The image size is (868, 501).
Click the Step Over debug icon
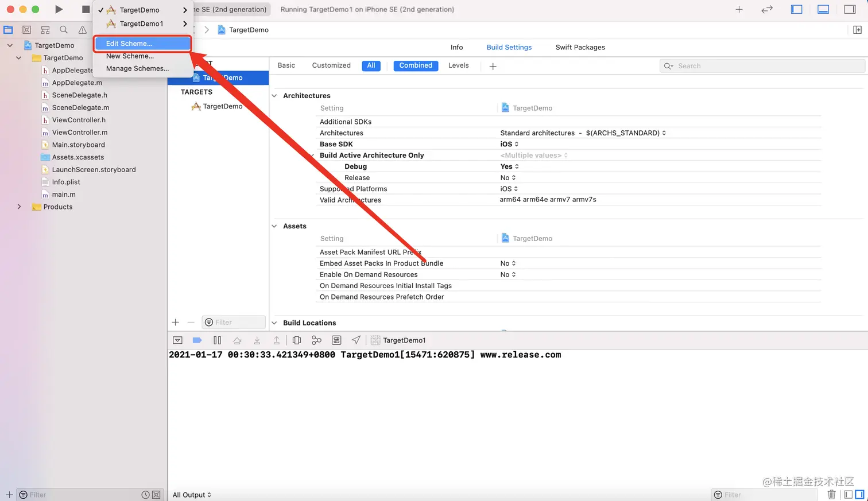tap(237, 340)
